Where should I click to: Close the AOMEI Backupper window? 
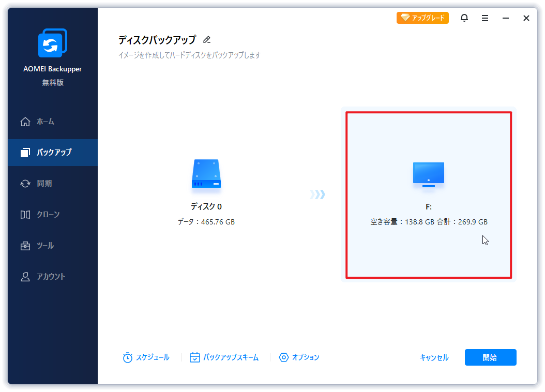[x=526, y=18]
